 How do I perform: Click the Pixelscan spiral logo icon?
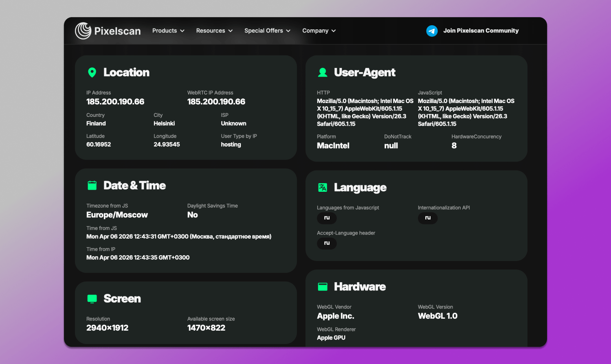[x=83, y=31]
